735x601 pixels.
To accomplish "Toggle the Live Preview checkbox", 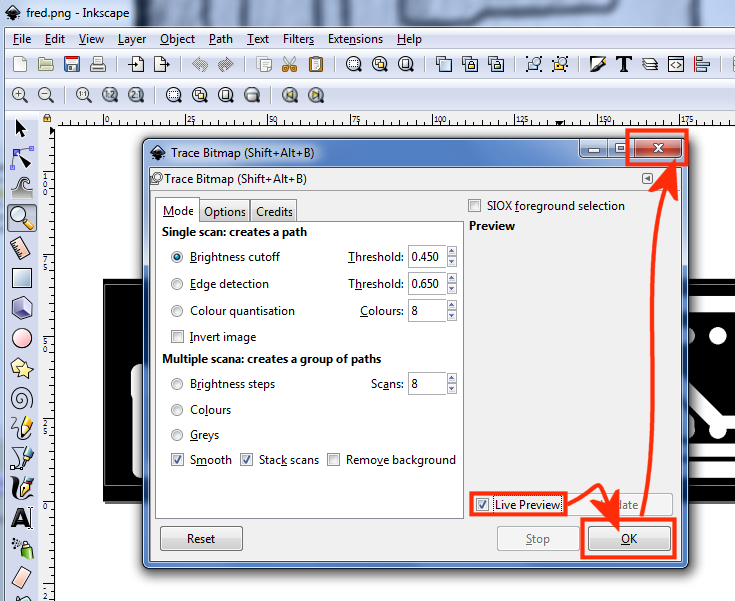I will (483, 505).
